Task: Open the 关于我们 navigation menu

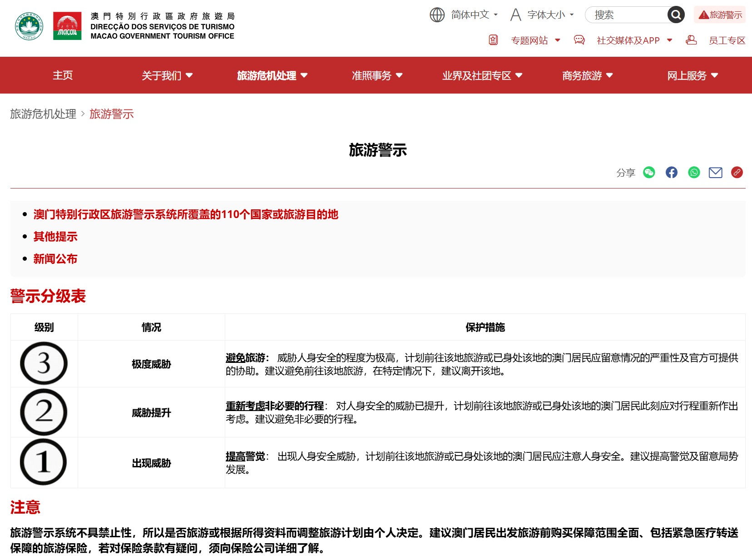Action: [167, 75]
